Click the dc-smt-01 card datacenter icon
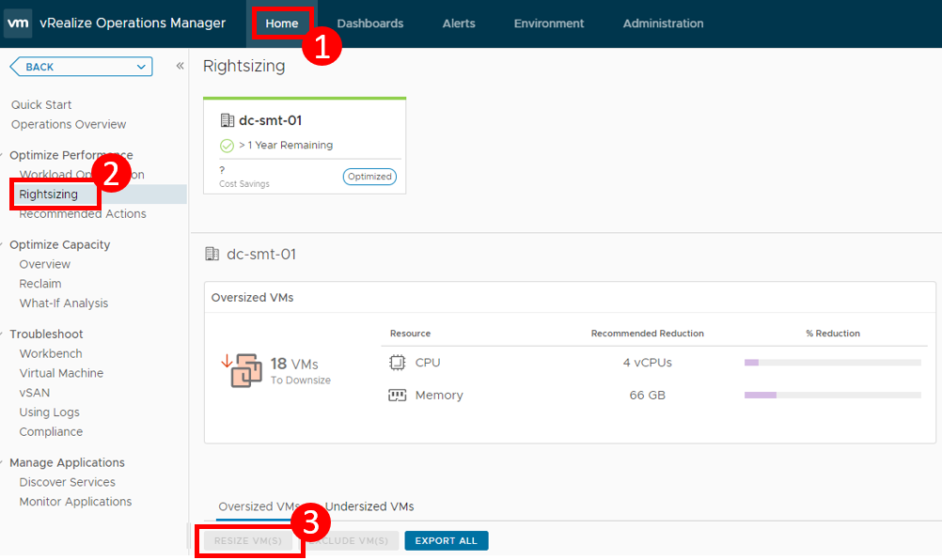Viewport: 942px width, 560px height. coord(228,120)
